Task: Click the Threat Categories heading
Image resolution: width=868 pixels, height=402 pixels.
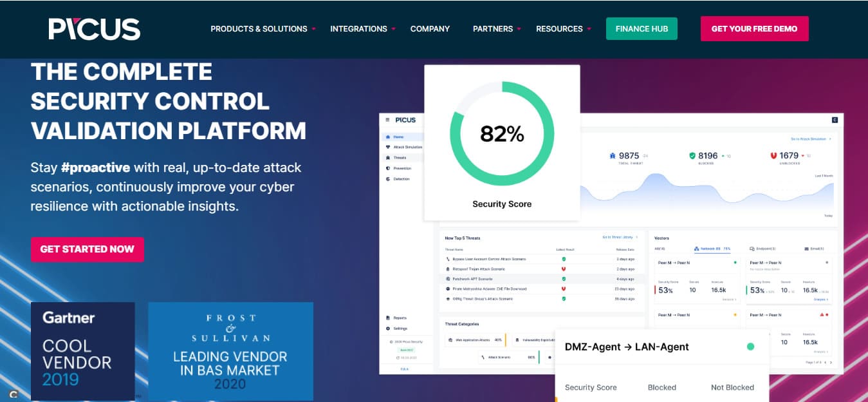Action: coord(462,324)
